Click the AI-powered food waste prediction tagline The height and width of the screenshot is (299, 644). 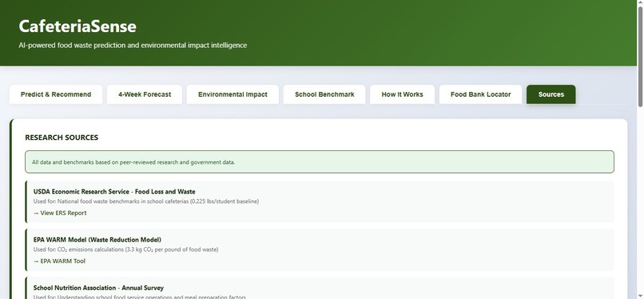click(133, 46)
